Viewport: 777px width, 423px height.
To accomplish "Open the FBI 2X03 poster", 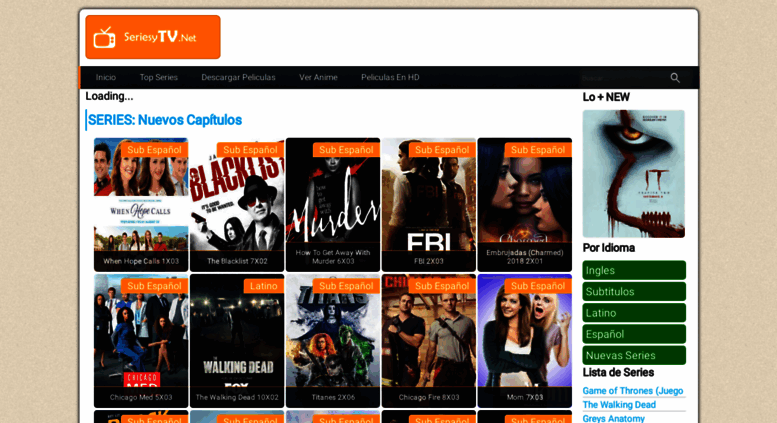I will [429, 204].
